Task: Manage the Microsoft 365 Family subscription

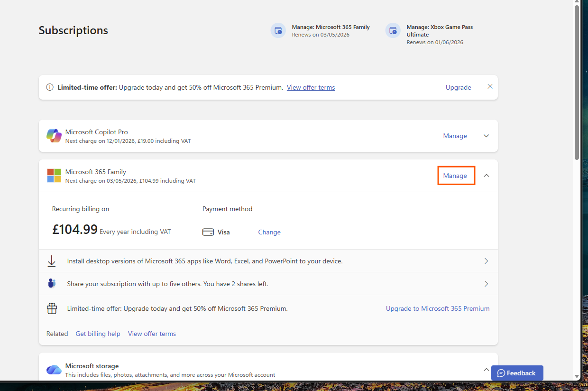Action: 455,176
